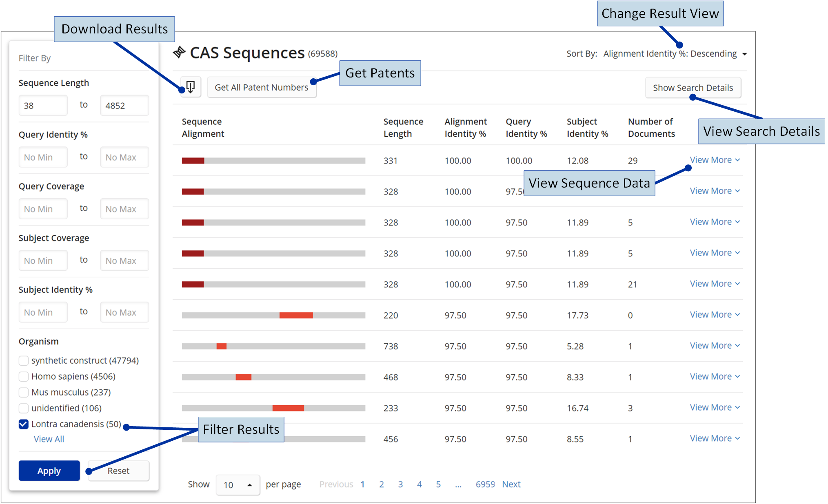Uncheck Lontra canadensis organism filter
828x504 pixels.
(x=24, y=424)
